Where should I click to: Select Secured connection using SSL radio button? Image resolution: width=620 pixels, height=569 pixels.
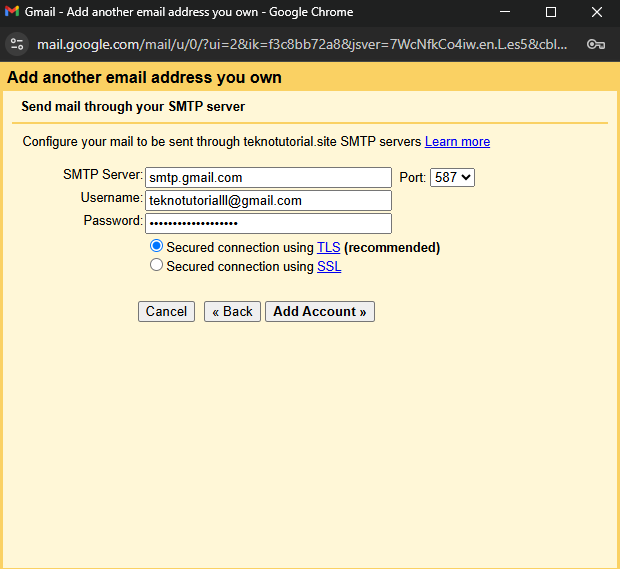156,265
